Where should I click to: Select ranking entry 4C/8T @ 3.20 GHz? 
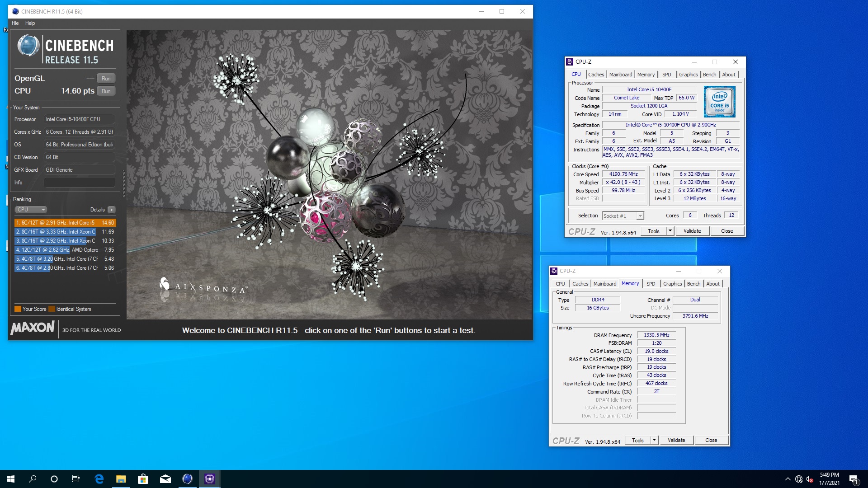point(65,259)
